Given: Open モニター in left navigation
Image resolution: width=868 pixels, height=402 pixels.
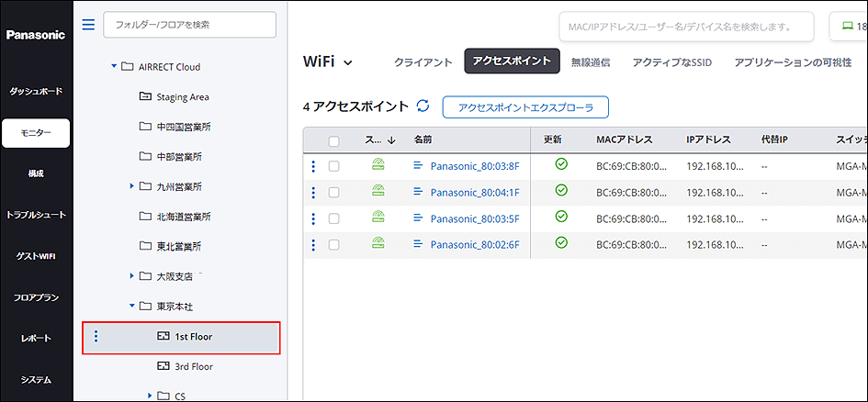Looking at the screenshot, I should pos(36,133).
